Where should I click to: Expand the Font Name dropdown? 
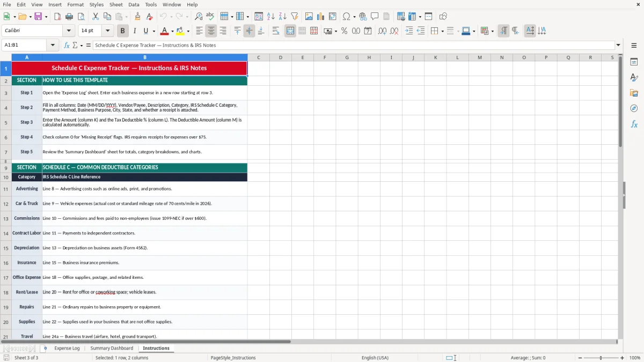click(68, 31)
